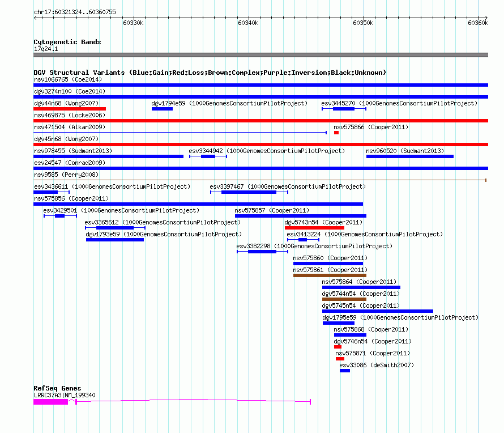Select nsv9585 (Perry2008) variant label
The height and width of the screenshot is (433, 504).
pyautogui.click(x=66, y=175)
